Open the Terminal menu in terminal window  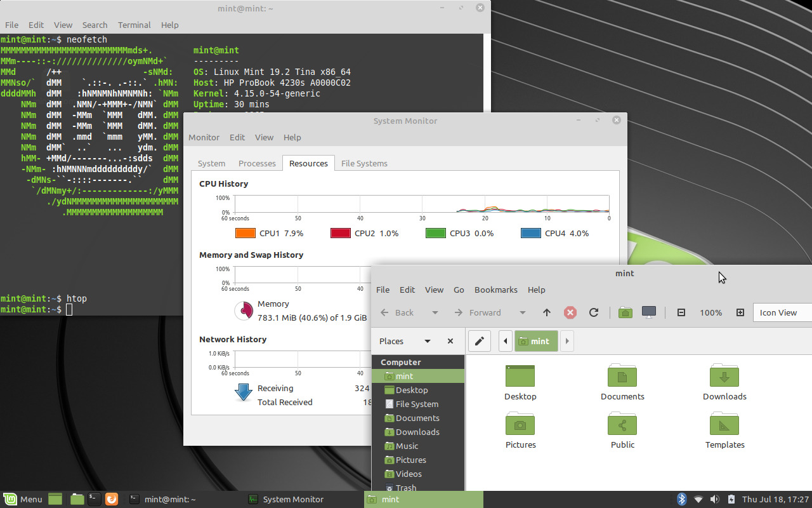[134, 25]
